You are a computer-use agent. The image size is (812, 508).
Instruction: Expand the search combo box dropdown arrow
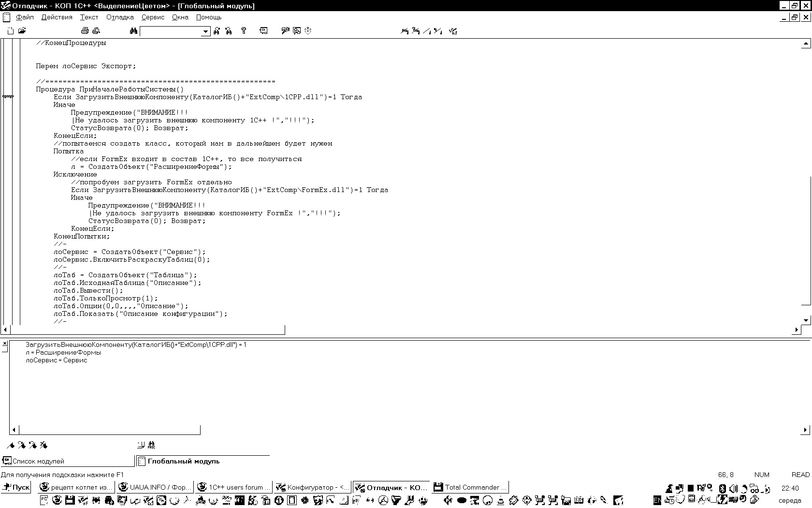[205, 31]
